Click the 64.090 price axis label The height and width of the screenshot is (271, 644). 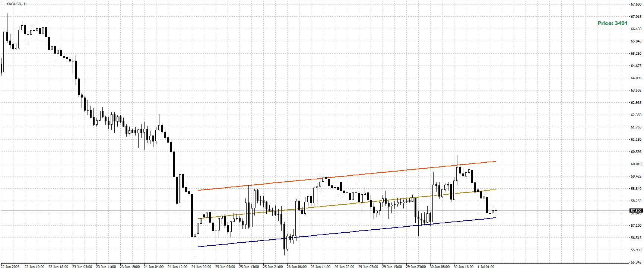coord(636,78)
